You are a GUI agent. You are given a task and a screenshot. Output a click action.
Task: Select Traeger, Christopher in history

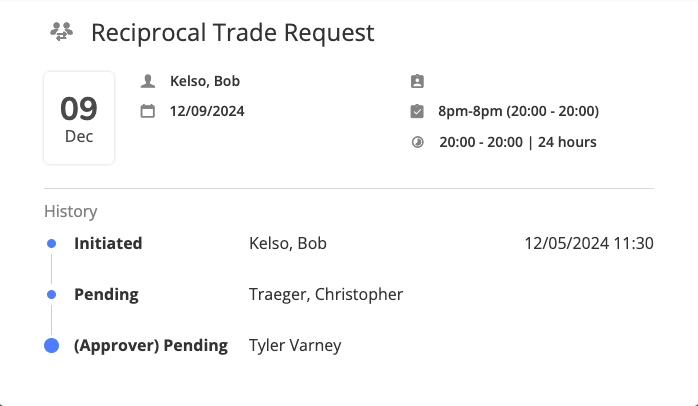(326, 294)
